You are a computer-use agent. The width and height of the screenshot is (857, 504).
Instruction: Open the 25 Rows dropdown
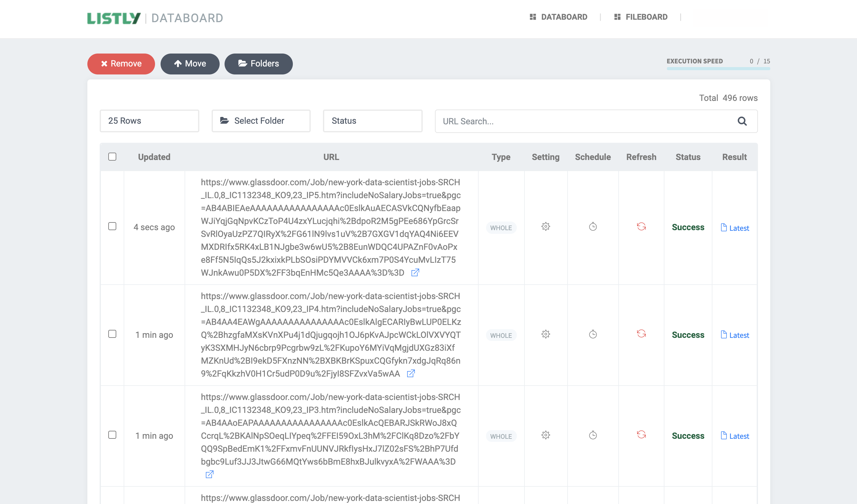149,121
